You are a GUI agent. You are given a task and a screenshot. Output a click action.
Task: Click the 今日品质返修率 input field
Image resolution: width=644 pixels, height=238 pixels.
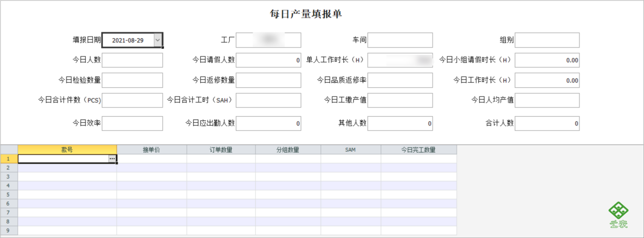pyautogui.click(x=400, y=80)
